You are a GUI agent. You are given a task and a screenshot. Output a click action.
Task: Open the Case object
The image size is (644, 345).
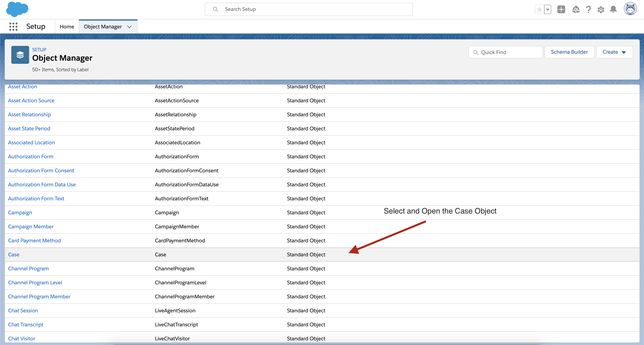click(14, 254)
